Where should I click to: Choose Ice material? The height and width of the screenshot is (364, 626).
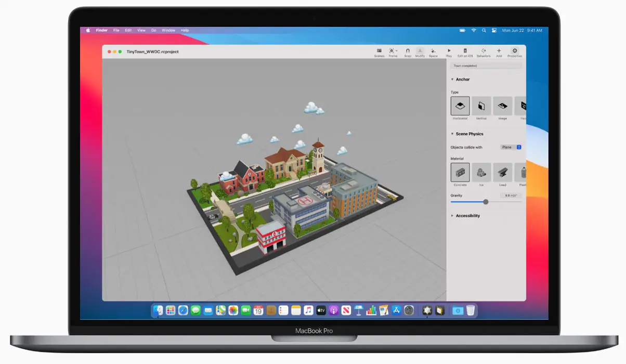point(481,172)
